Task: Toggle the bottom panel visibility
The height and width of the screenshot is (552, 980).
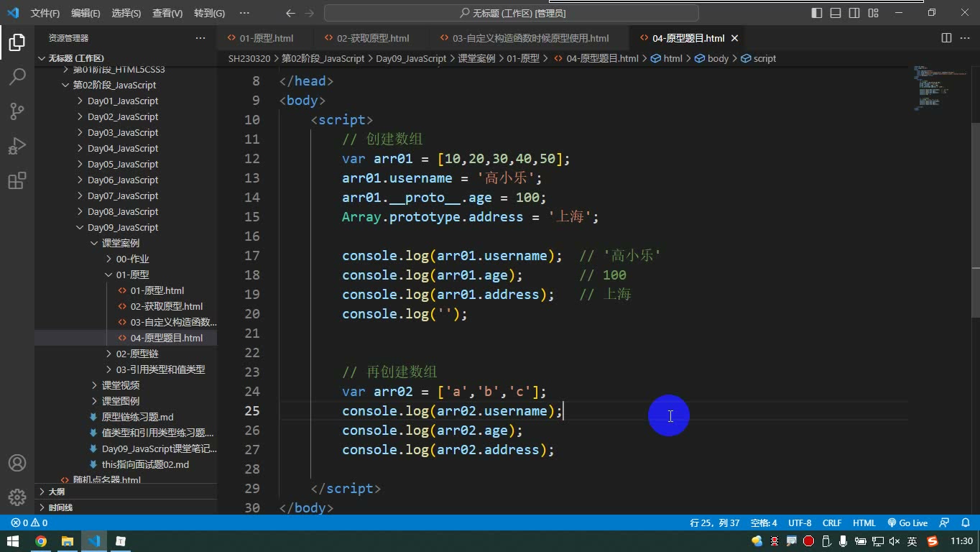Action: point(836,13)
